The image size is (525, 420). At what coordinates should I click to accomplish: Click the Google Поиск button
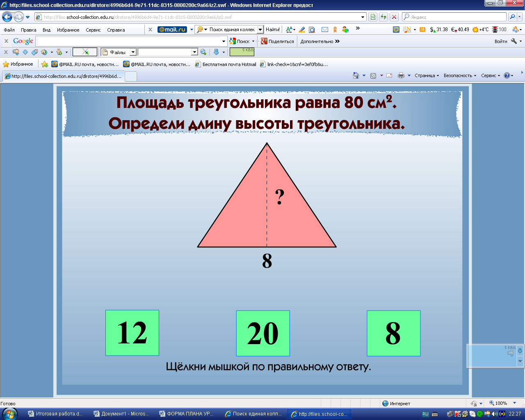(242, 41)
